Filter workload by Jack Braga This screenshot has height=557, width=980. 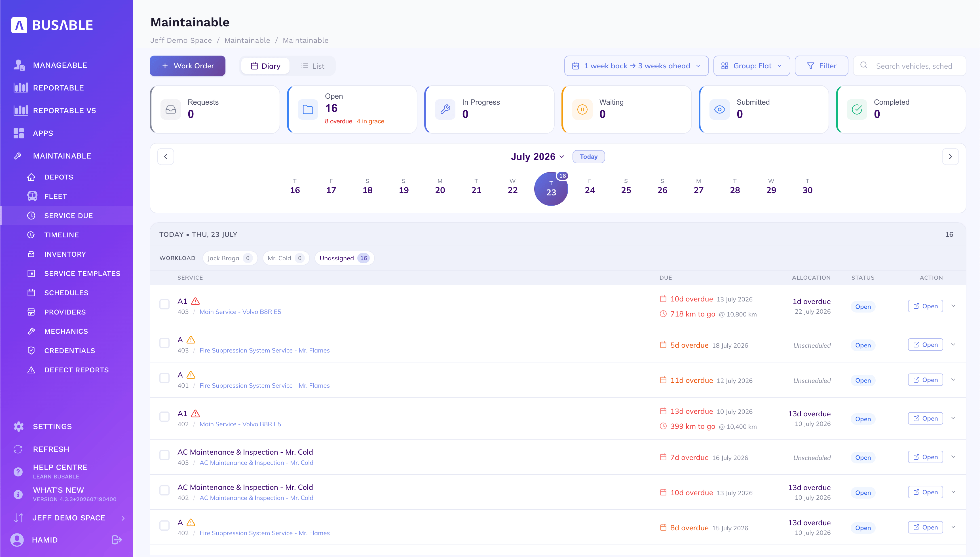pos(230,258)
